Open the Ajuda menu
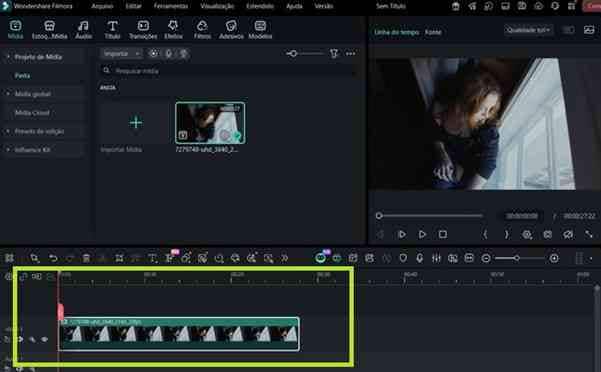Screen dimensions: 601x372 pyautogui.click(x=294, y=6)
